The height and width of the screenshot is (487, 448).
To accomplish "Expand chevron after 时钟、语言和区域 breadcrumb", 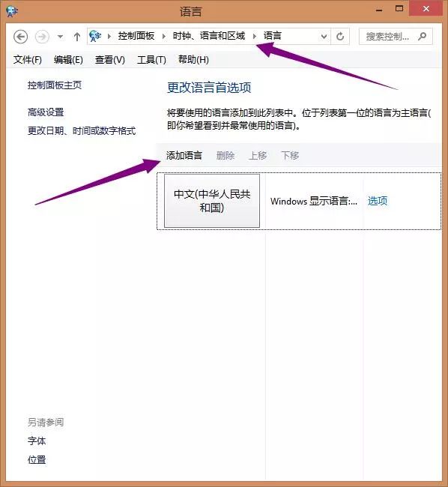I will coord(255,37).
